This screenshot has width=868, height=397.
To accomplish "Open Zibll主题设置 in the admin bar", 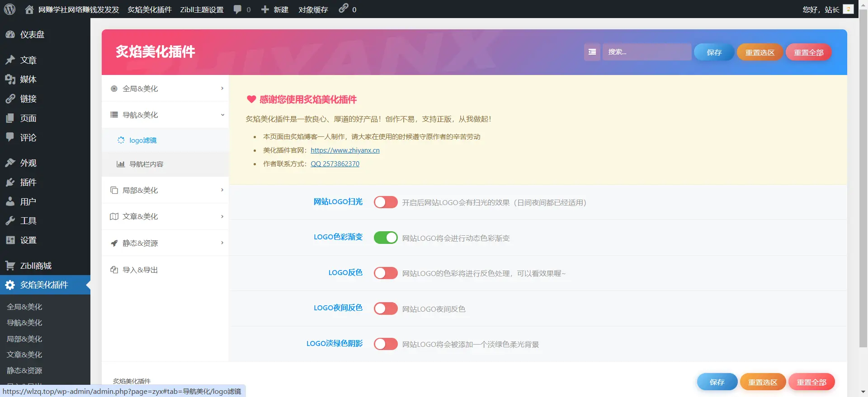I will (x=202, y=9).
